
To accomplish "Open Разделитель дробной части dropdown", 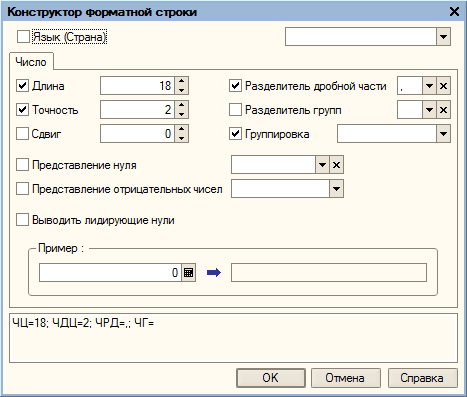I will 429,86.
